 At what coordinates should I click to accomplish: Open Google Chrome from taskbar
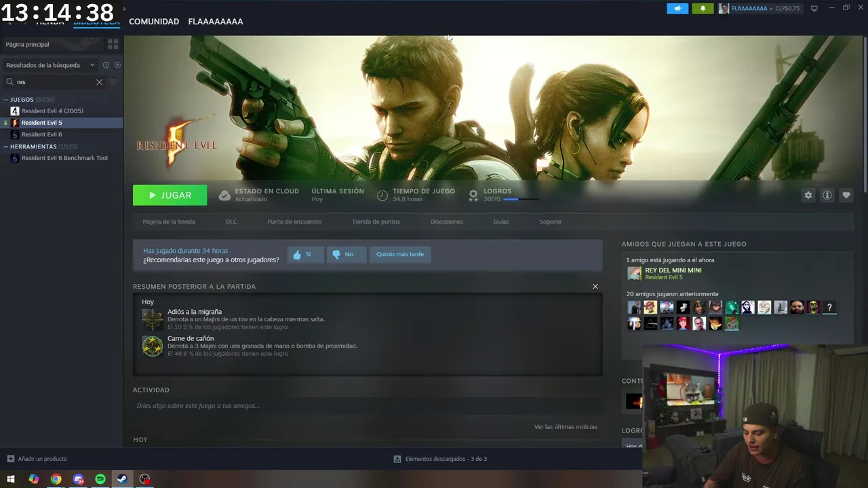56,479
